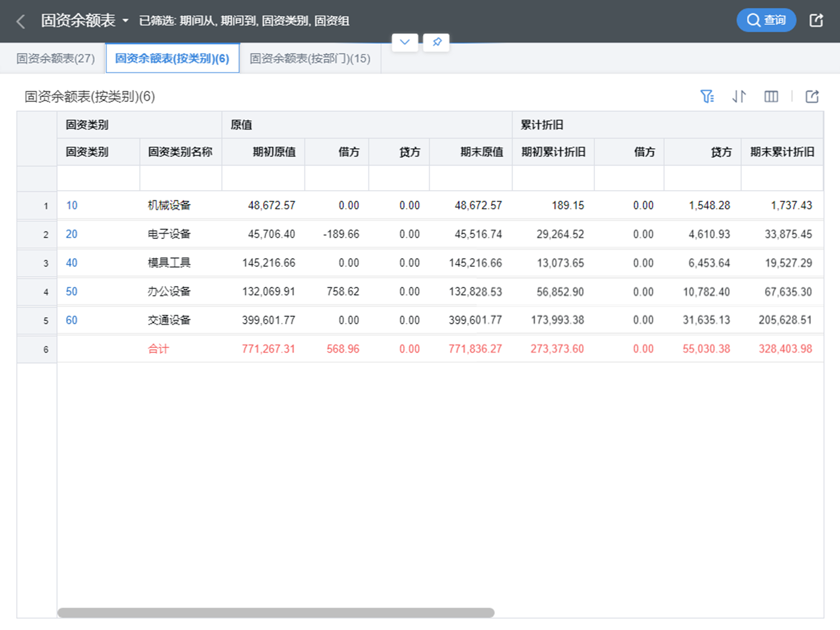Open asset category link 20
Image resolution: width=840 pixels, height=630 pixels.
point(72,234)
